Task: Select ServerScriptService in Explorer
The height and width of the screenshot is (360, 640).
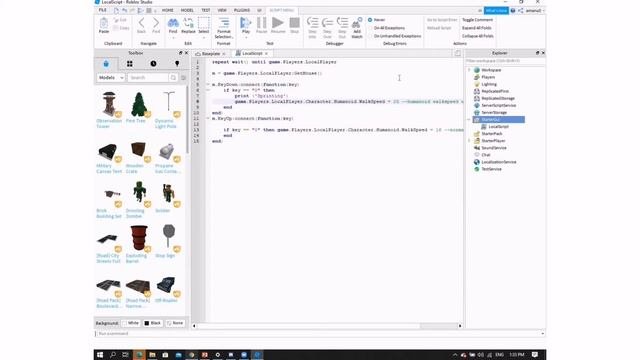Action: (x=498, y=105)
